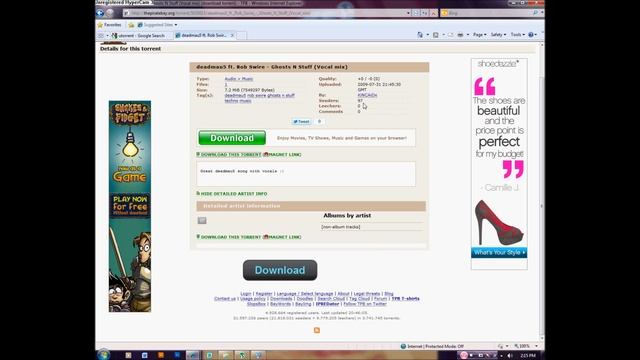Close the deadmau5 tab with its X
Viewport: 640px width, 360px height.
pyautogui.click(x=232, y=36)
